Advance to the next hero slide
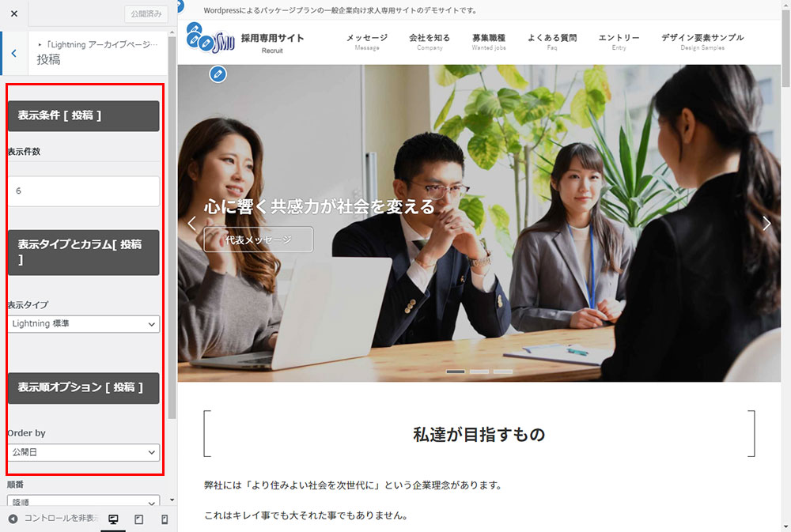Screen dimensions: 791x532 coord(766,224)
